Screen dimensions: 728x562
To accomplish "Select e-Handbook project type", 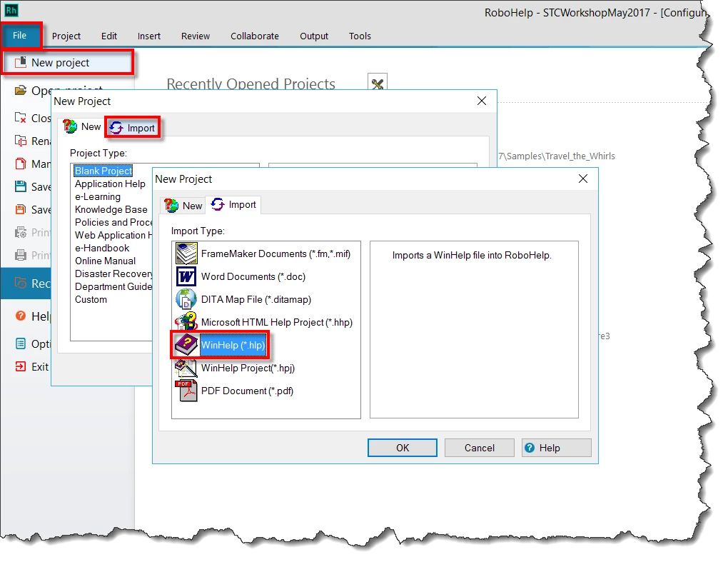I will pos(102,248).
